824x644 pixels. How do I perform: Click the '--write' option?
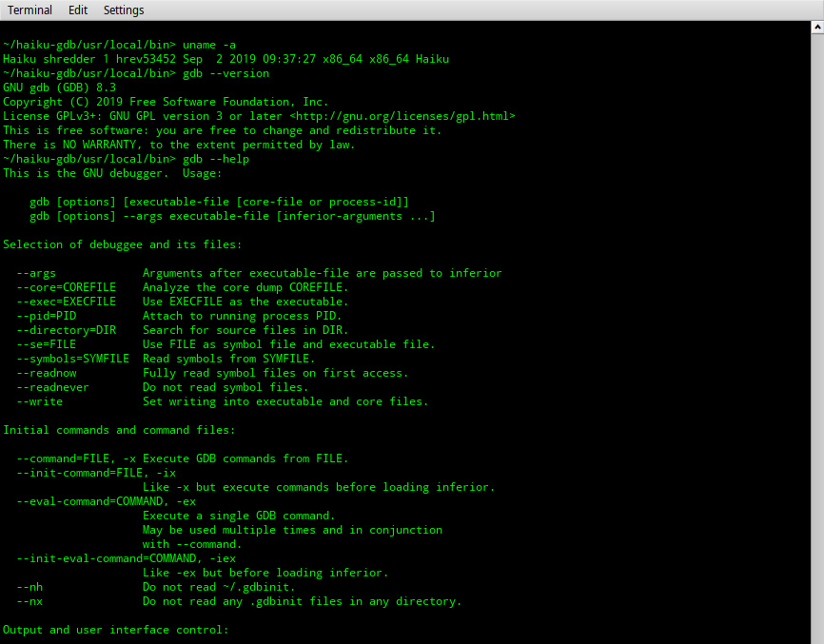tap(39, 401)
